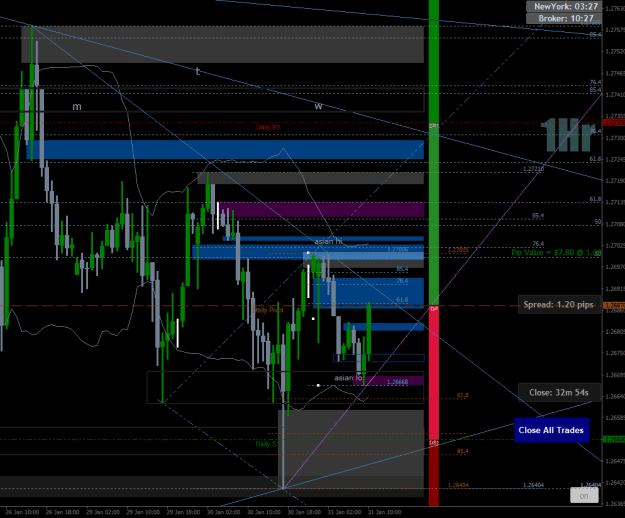Click the 1.26668 price label in purple zone
625x518 pixels.
pos(397,382)
